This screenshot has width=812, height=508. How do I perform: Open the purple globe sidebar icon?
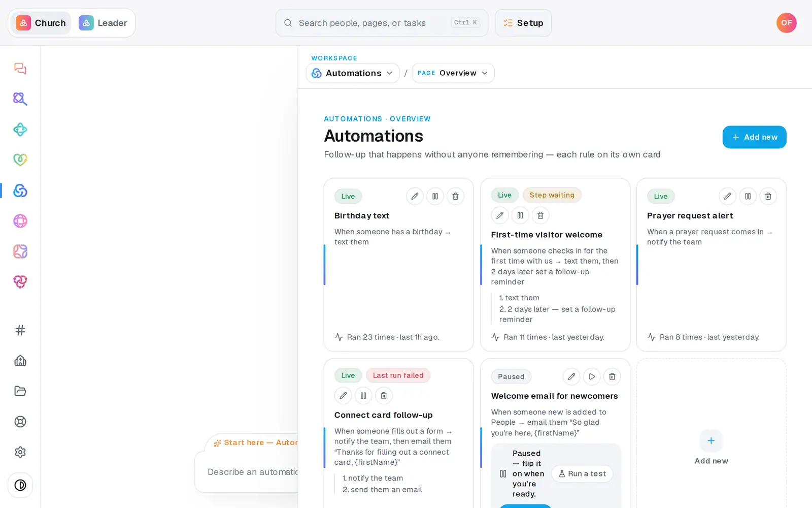[x=20, y=221]
